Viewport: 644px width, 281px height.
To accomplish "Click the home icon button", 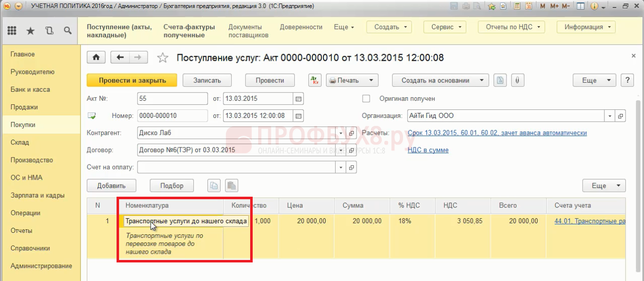I will click(96, 58).
